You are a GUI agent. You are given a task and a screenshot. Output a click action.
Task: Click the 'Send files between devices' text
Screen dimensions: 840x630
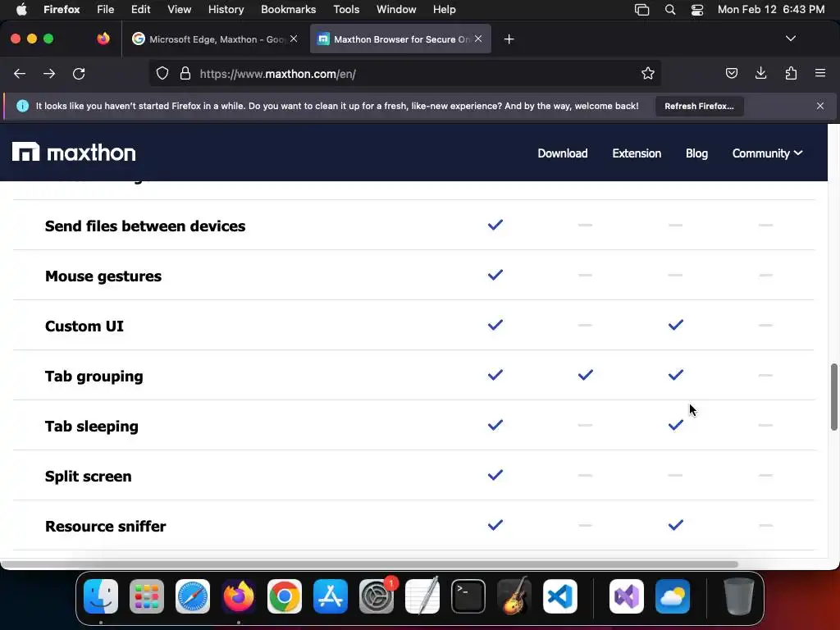[145, 226]
